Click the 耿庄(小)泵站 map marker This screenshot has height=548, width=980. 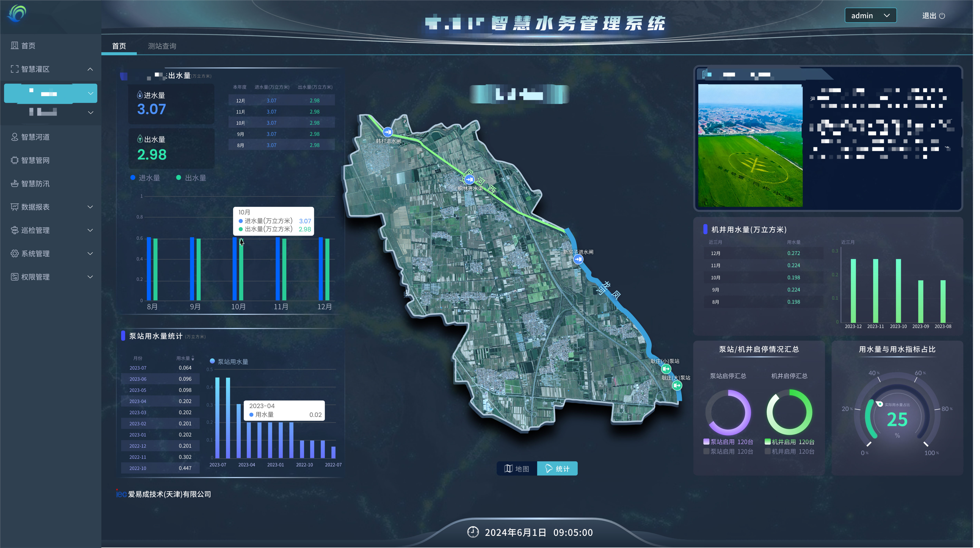point(666,369)
